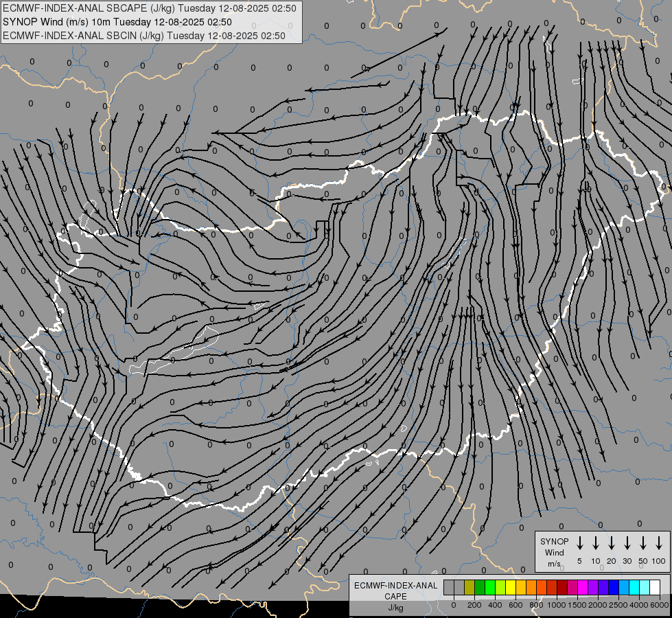This screenshot has height=618, width=672.
Task: Select the red-orange CAPE swatch above 800
Action: click(542, 587)
